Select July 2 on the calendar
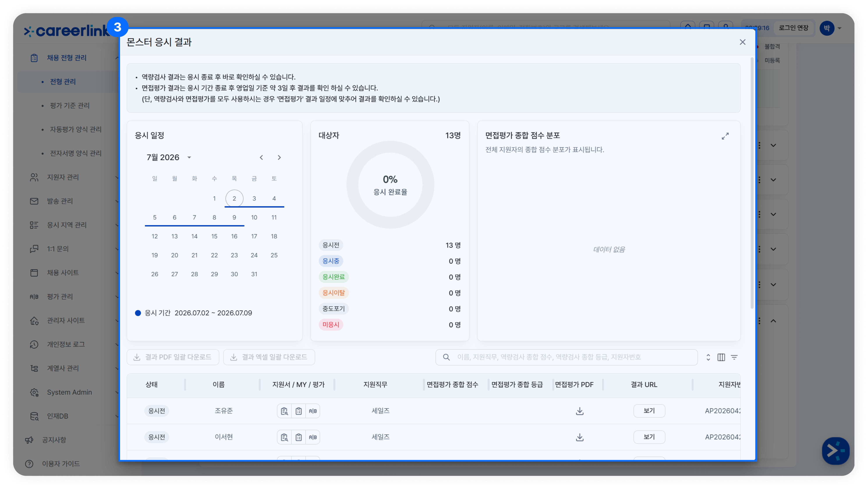 pos(234,198)
